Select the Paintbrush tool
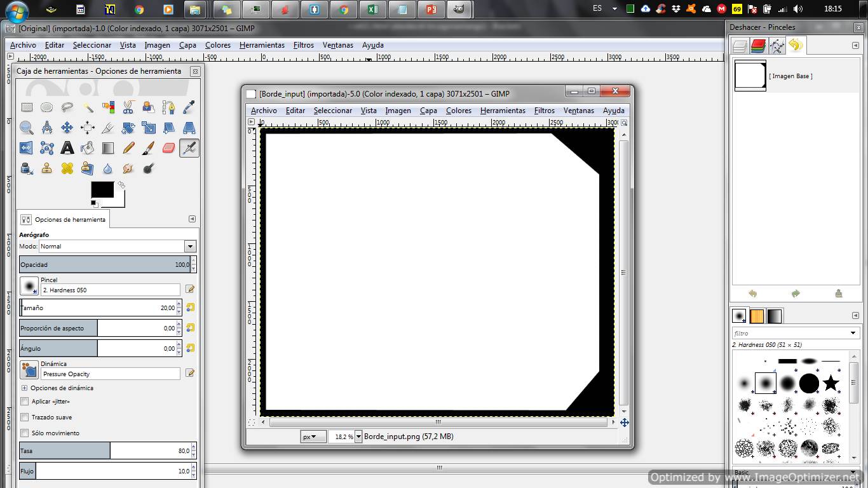This screenshot has height=488, width=868. pyautogui.click(x=149, y=148)
